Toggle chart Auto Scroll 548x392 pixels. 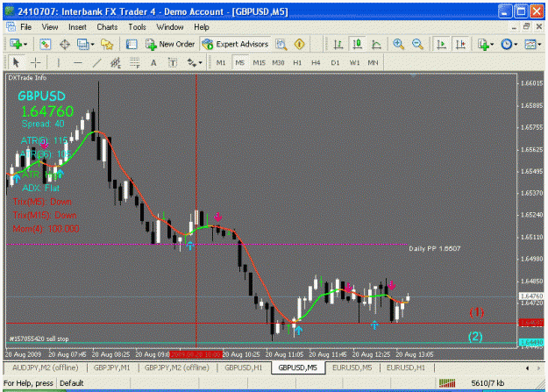click(441, 44)
